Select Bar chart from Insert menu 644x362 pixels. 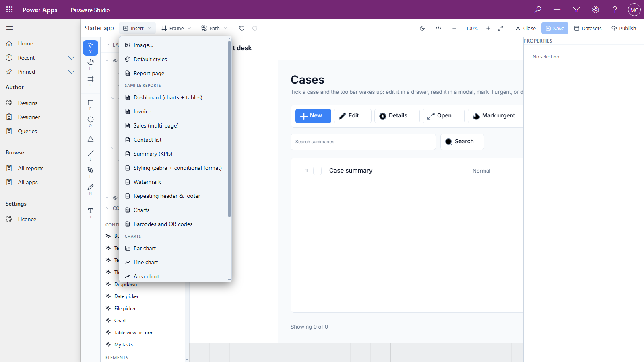(x=174, y=248)
